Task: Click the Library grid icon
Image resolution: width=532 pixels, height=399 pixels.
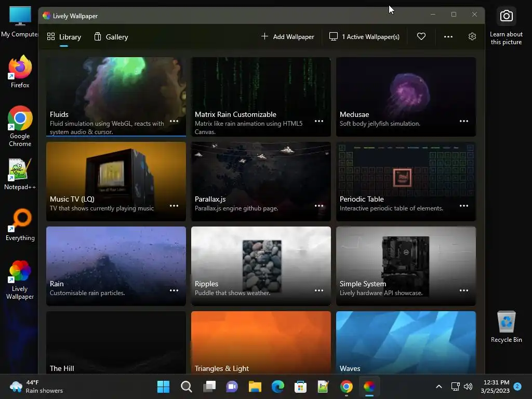Action: tap(51, 37)
